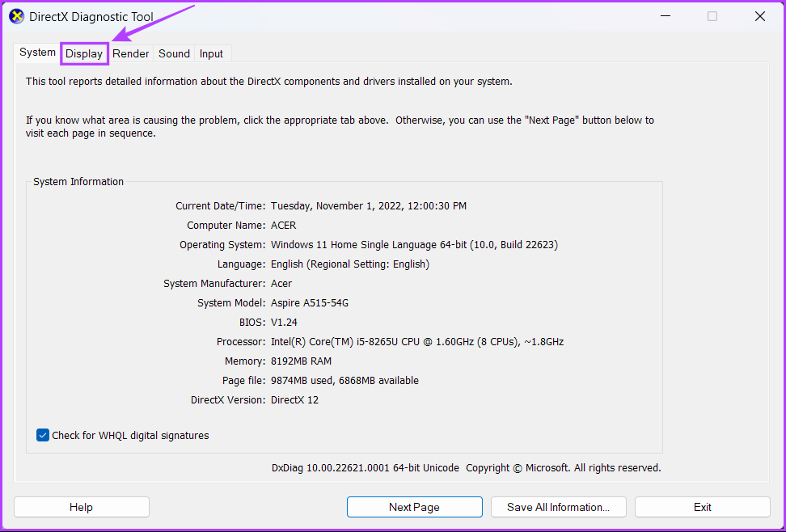Click the Language value English Regional Setting
The width and height of the screenshot is (786, 532).
(350, 264)
